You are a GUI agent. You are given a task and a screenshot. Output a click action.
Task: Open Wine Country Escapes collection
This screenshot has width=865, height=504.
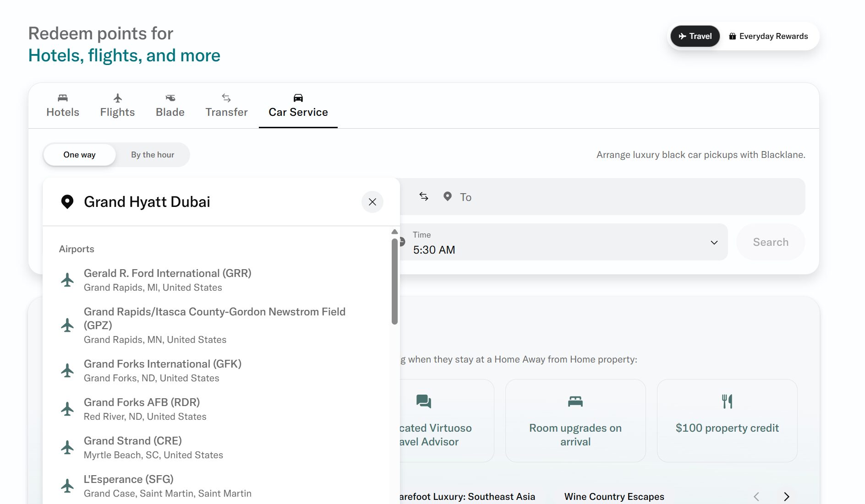coord(614,497)
